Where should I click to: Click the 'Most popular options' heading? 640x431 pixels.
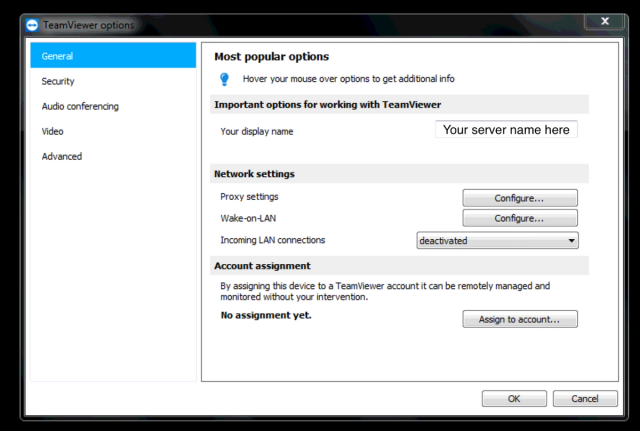coord(271,56)
